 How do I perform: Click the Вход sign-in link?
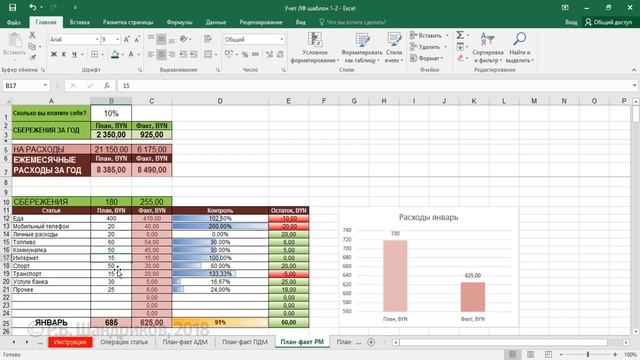coord(571,22)
